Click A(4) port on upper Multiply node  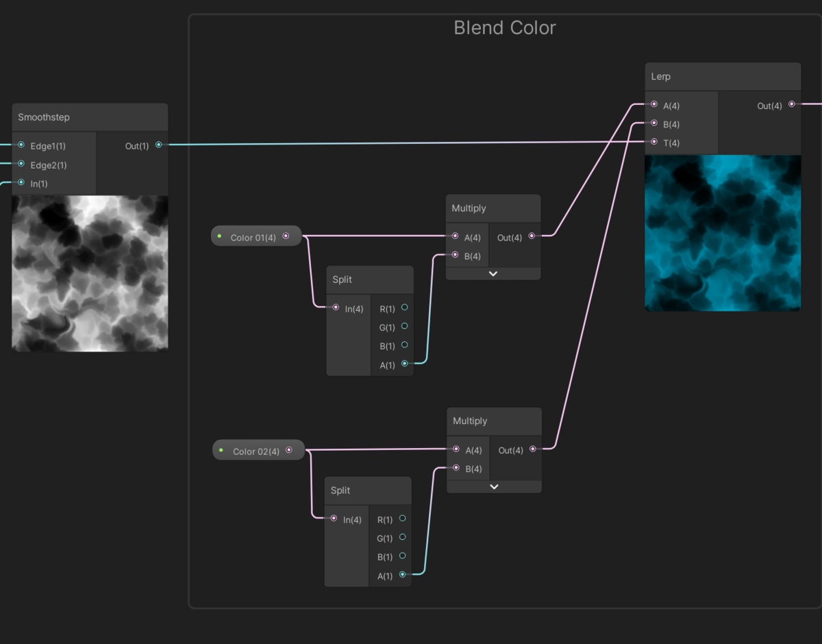[x=456, y=236]
